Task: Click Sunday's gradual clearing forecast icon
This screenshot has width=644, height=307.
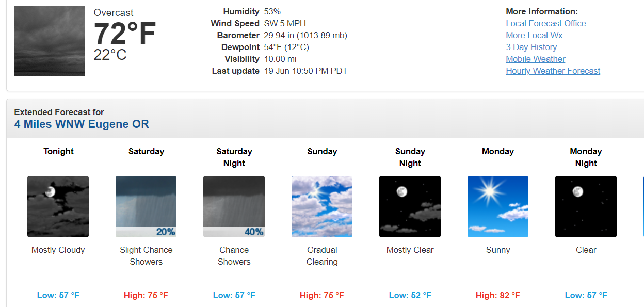Action: pos(322,206)
